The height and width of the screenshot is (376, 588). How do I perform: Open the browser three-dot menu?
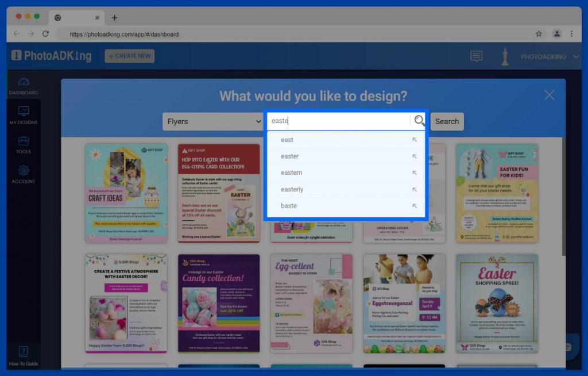click(x=571, y=34)
